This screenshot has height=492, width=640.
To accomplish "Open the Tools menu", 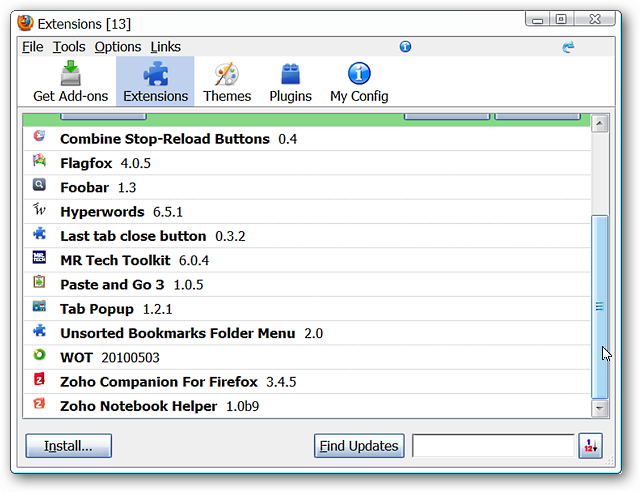I will click(x=69, y=47).
